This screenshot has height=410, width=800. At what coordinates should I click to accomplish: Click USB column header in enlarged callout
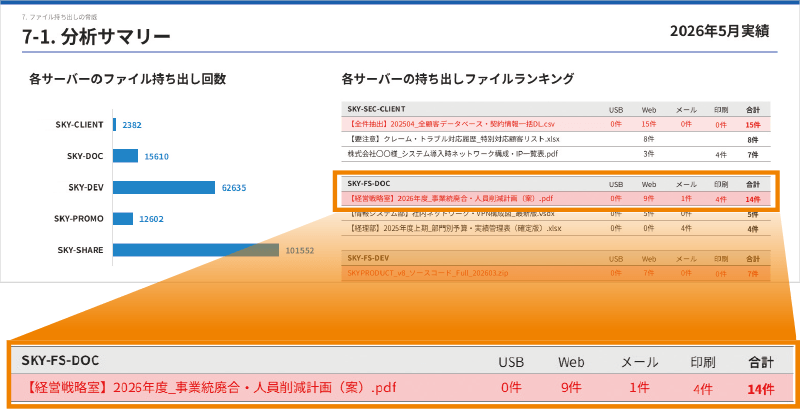point(512,363)
